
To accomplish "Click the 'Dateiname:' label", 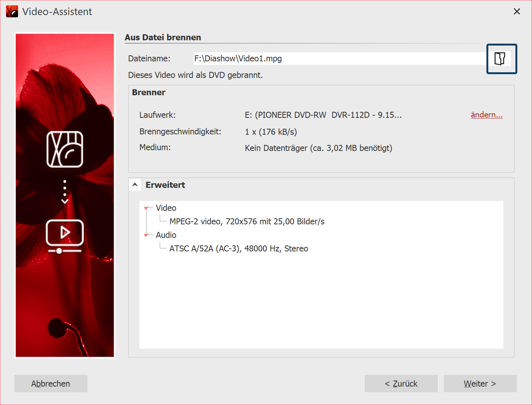I will point(149,58).
